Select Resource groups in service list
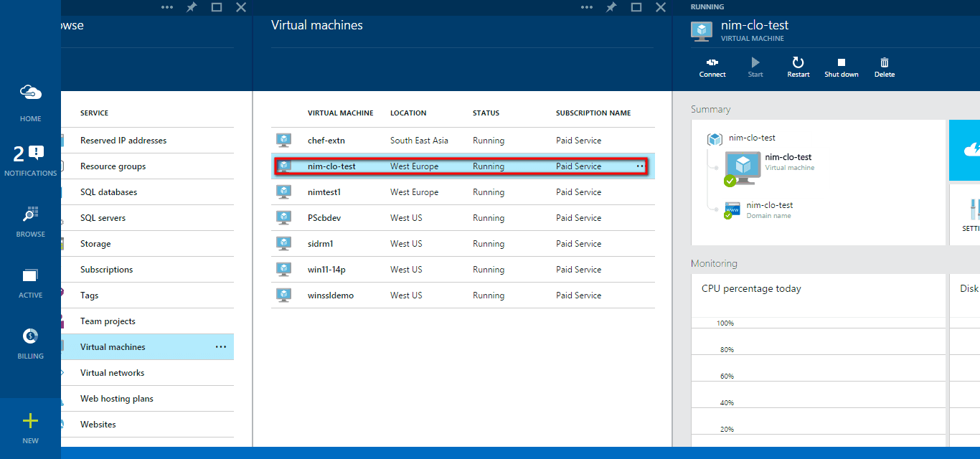This screenshot has height=459, width=980. point(113,166)
